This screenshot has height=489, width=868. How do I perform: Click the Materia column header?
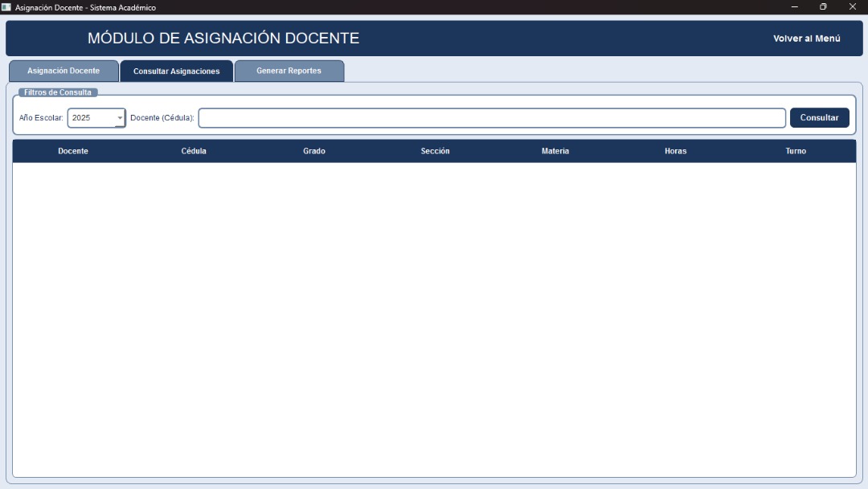(555, 151)
